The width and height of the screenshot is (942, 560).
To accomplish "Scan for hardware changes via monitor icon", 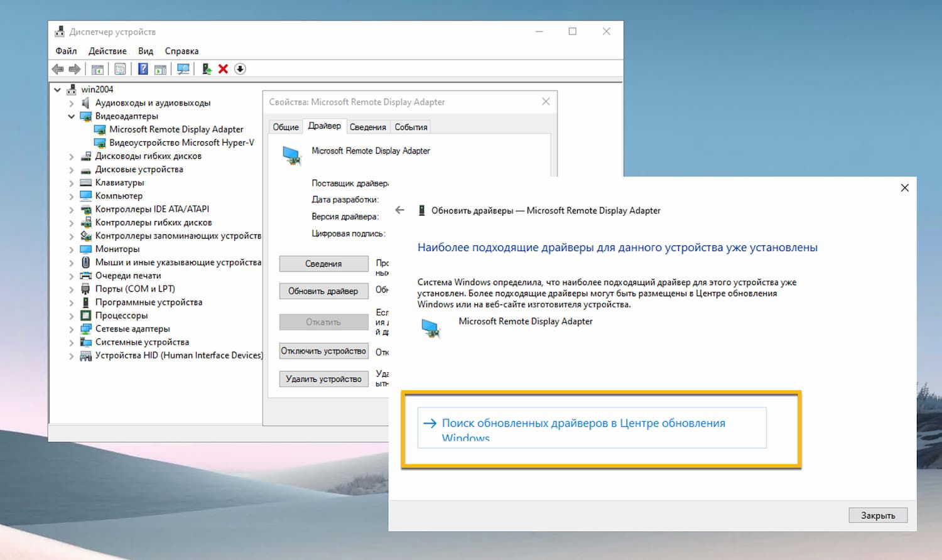I will coord(183,69).
